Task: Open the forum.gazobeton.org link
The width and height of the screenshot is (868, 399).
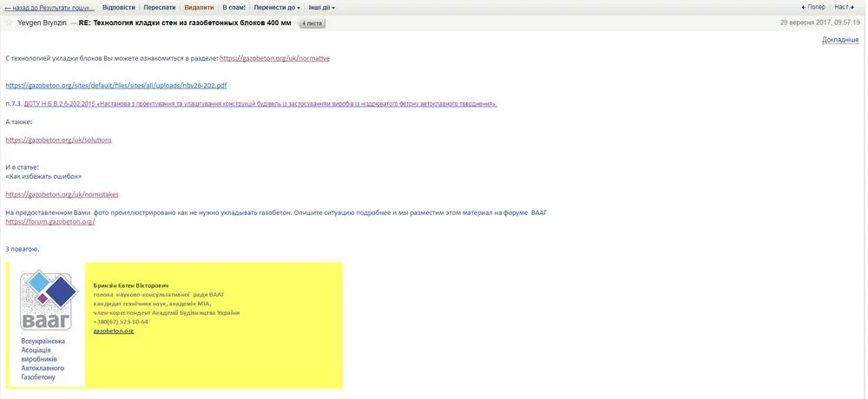Action: pos(50,222)
